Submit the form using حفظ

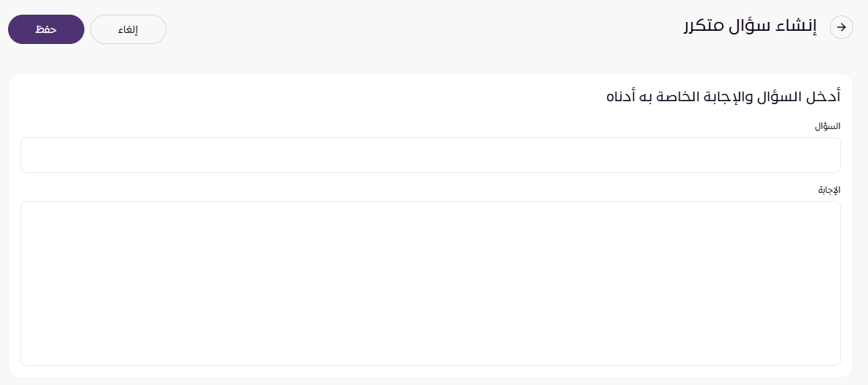click(46, 29)
